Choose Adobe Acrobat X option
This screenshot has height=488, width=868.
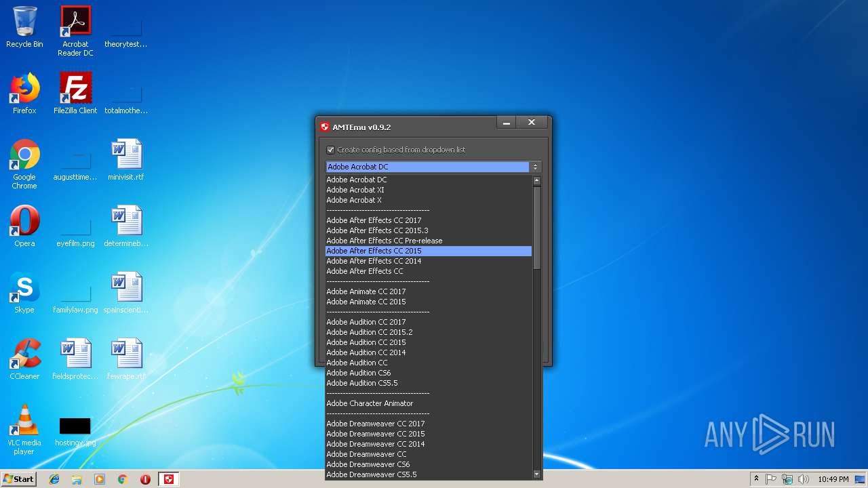point(429,200)
